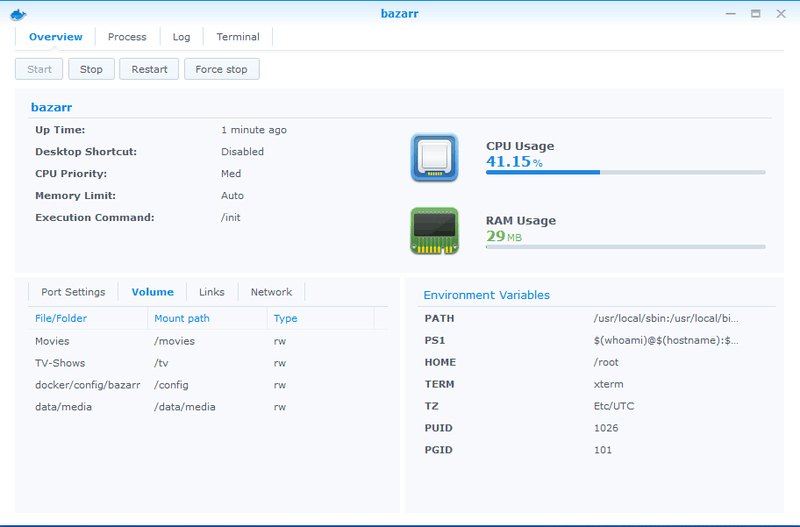Minimize the bazarr window
800x527 pixels.
731,14
